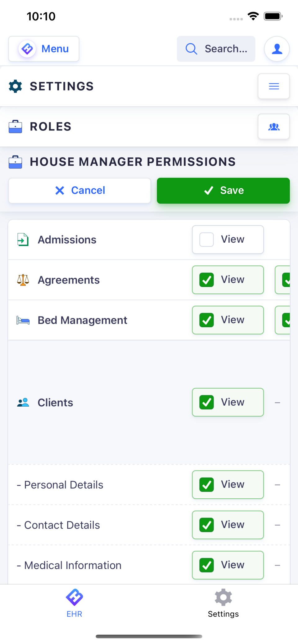Viewport: 298px width, 644px height.
Task: Enable View permission for Admissions
Action: point(206,239)
